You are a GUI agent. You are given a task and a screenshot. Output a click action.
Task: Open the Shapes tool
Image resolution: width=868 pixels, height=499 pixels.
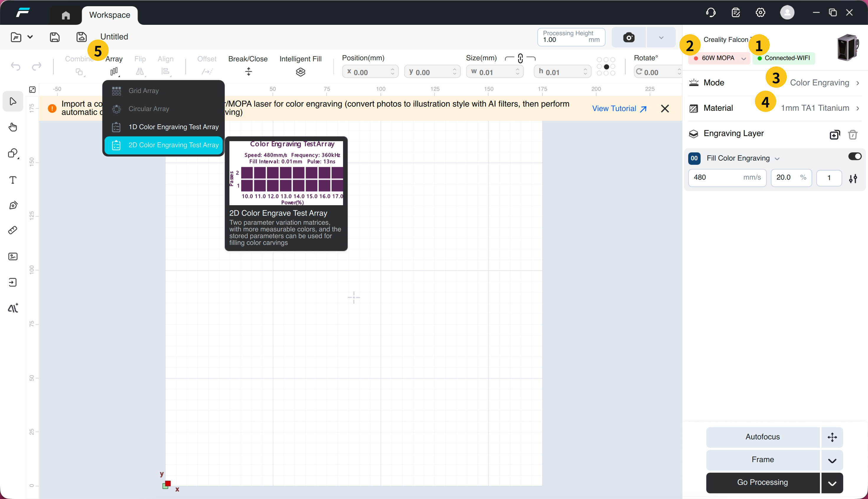pos(13,153)
